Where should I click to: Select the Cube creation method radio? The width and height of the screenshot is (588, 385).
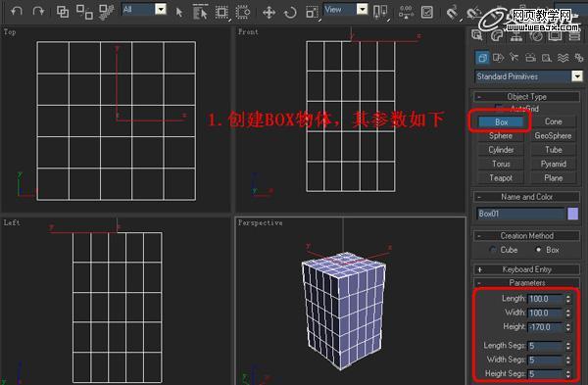(494, 250)
